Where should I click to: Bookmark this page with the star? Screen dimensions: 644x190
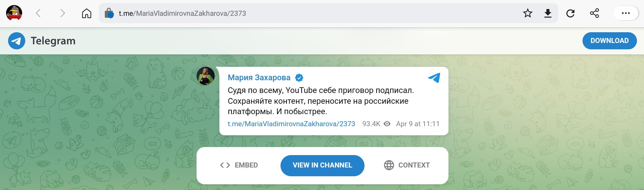[528, 13]
